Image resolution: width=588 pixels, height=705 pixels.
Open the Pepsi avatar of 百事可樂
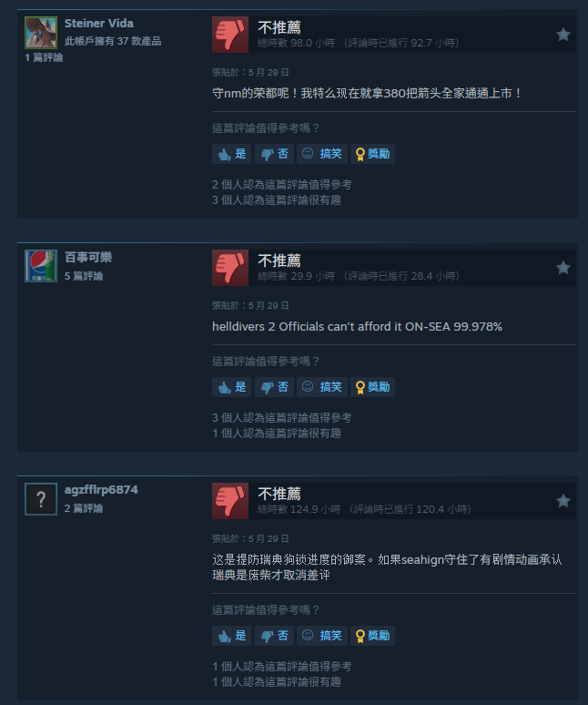(x=41, y=266)
